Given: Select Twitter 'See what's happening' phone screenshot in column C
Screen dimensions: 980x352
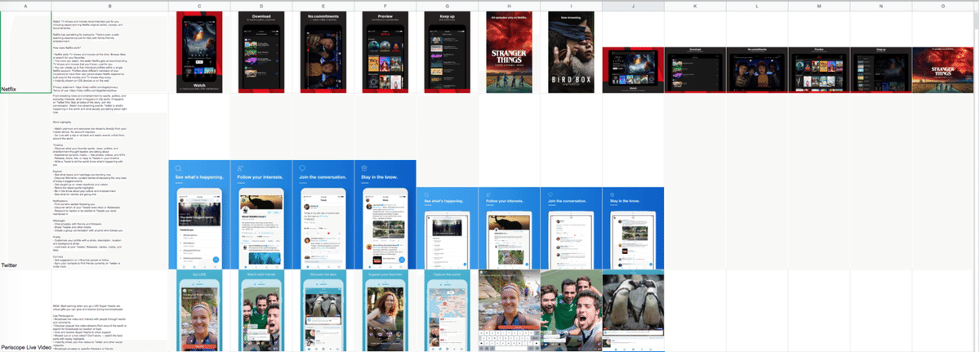Looking at the screenshot, I should coord(199,215).
